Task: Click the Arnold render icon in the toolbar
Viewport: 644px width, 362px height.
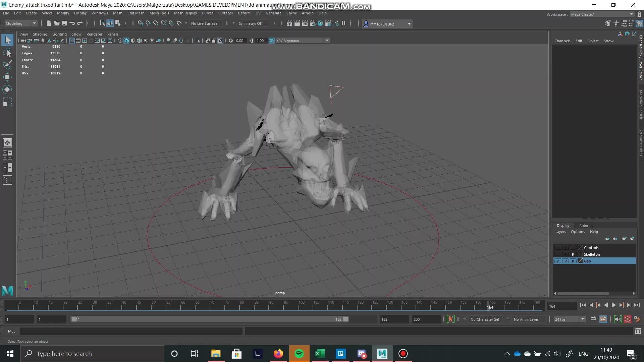Action: (320, 23)
